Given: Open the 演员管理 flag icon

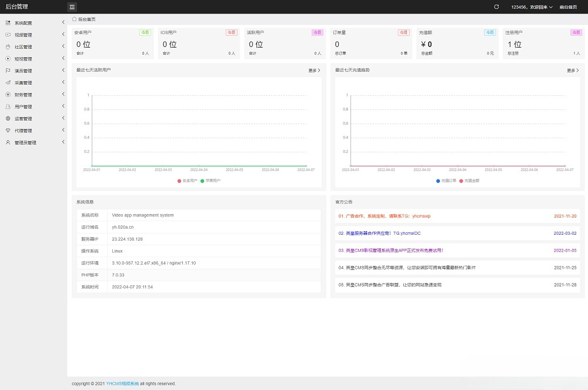Looking at the screenshot, I should [x=8, y=70].
